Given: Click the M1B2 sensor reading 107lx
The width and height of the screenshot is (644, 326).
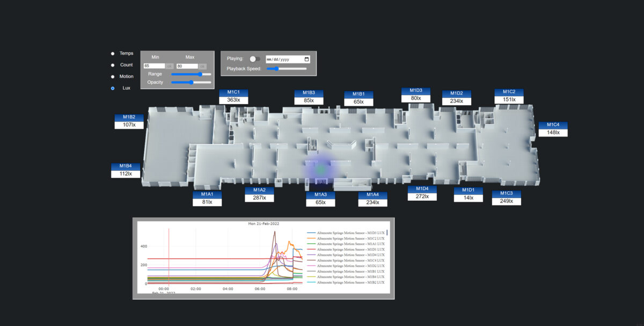Looking at the screenshot, I should tap(129, 121).
